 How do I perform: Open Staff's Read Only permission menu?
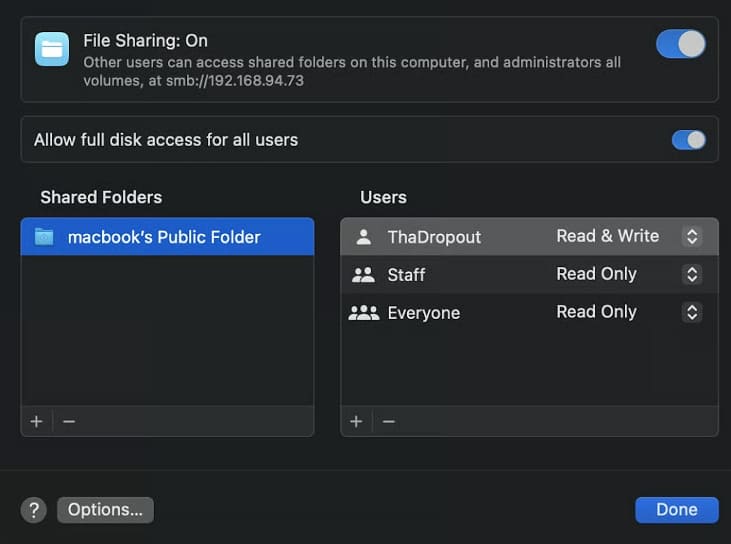point(692,274)
